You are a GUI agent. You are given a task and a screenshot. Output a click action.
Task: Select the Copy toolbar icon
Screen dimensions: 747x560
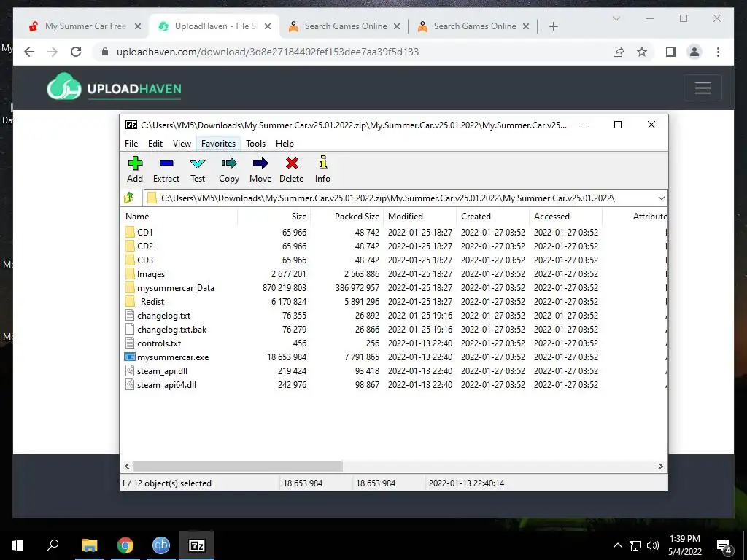click(228, 163)
